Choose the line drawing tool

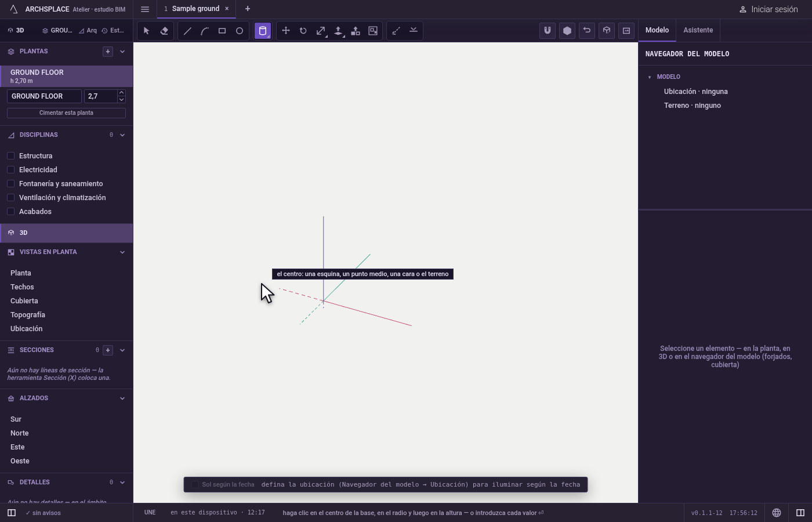point(187,31)
